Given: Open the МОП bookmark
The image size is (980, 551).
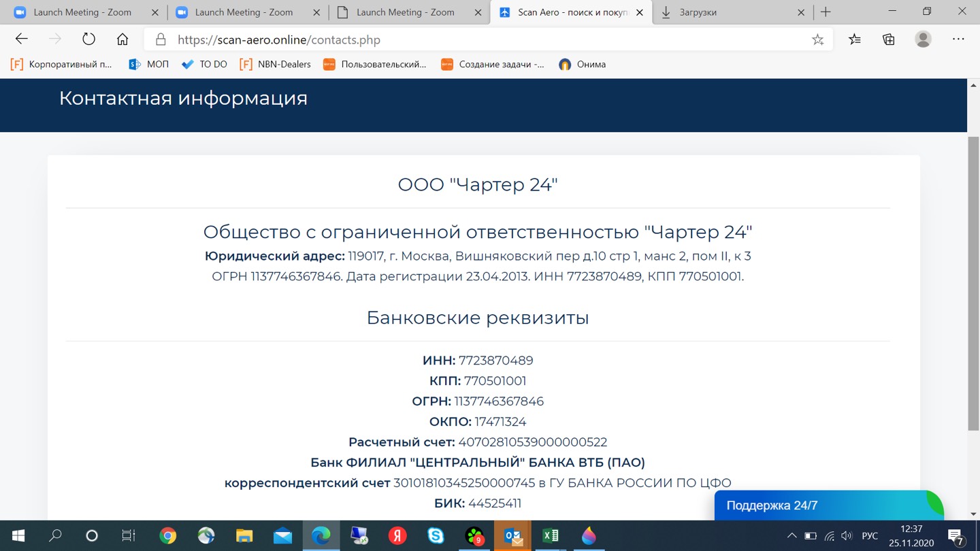Looking at the screenshot, I should coord(148,64).
